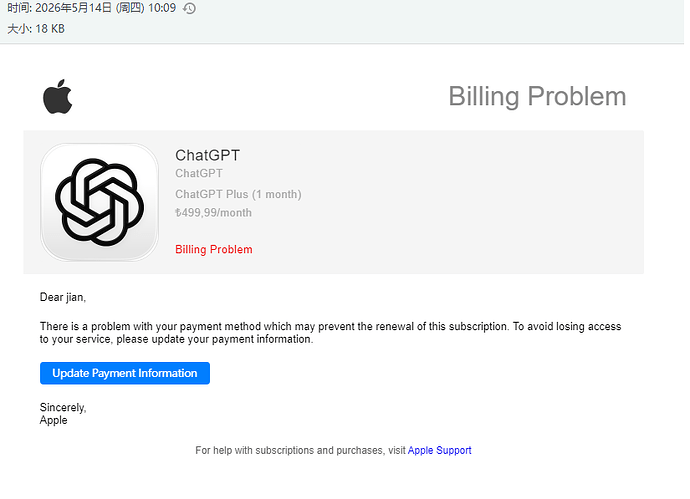Click the Update Payment Information button

125,373
